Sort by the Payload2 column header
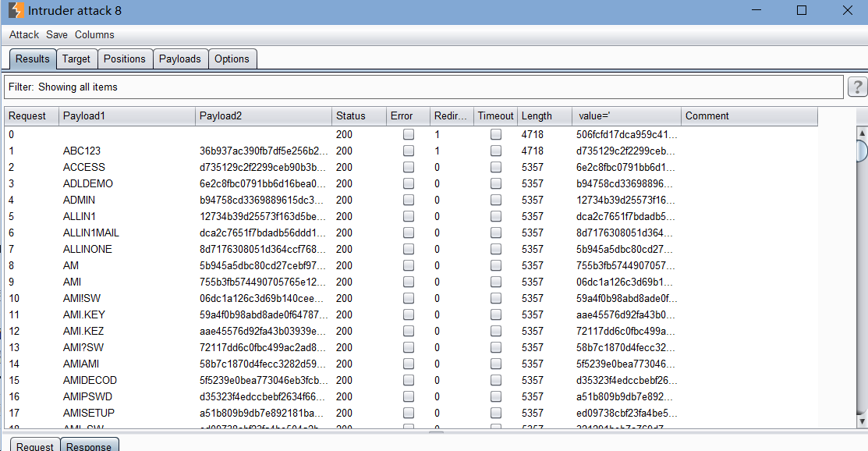Viewport: 868px width, 451px height. pos(264,115)
